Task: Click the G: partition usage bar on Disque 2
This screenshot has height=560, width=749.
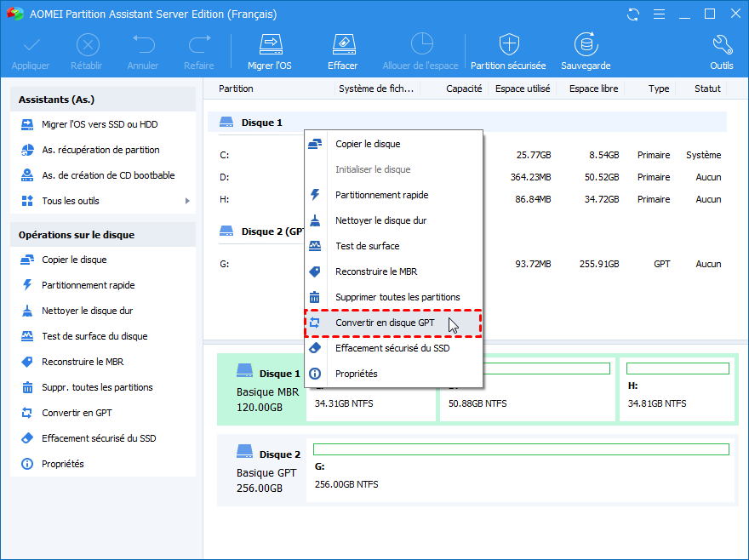Action: [521, 449]
